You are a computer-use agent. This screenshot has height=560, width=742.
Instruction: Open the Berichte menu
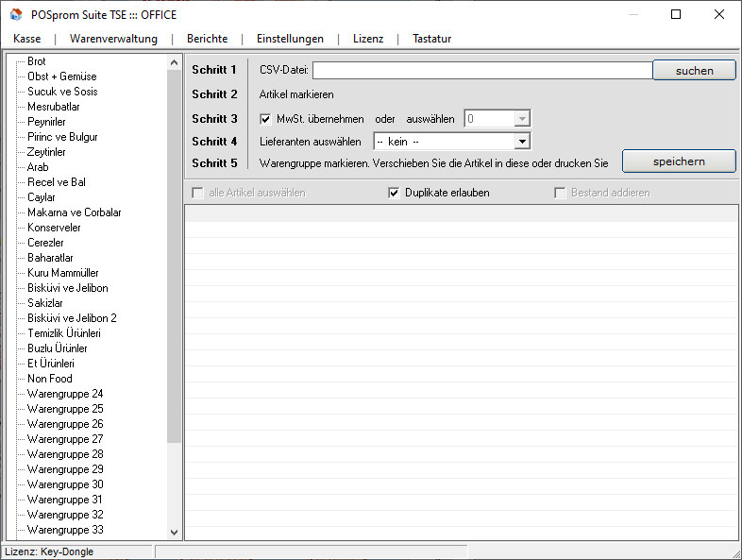207,39
